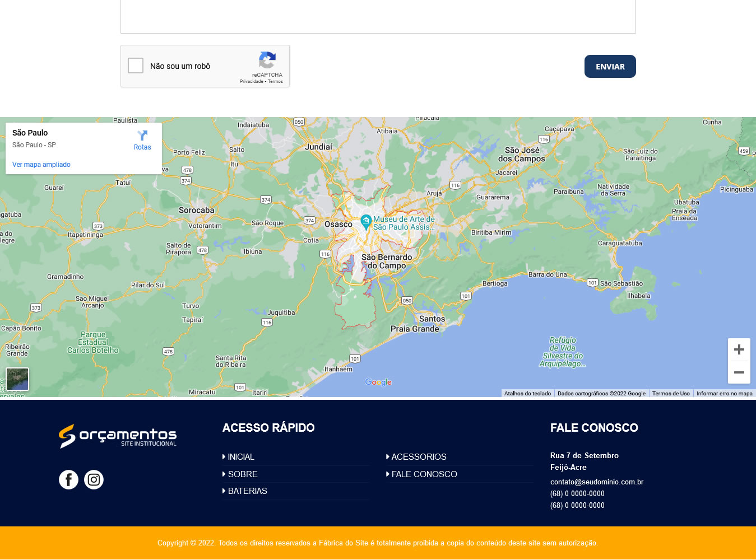Viewport: 756px width, 560px height.
Task: Check the 'Não sou um robô' box
Action: tap(136, 66)
